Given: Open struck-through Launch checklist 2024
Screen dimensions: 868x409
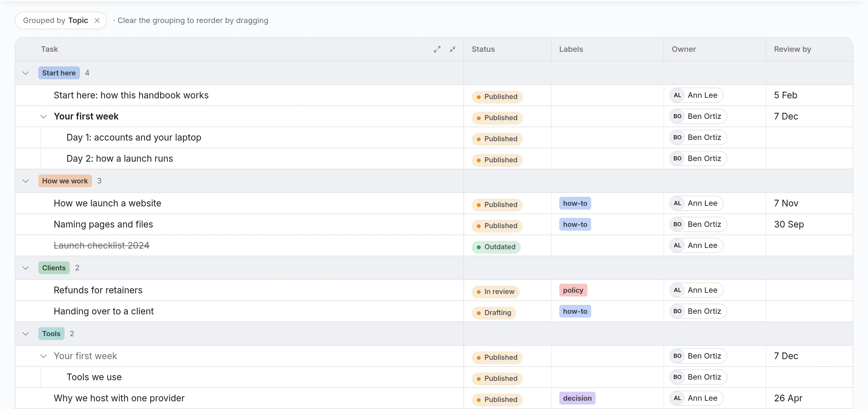Looking at the screenshot, I should pos(101,246).
